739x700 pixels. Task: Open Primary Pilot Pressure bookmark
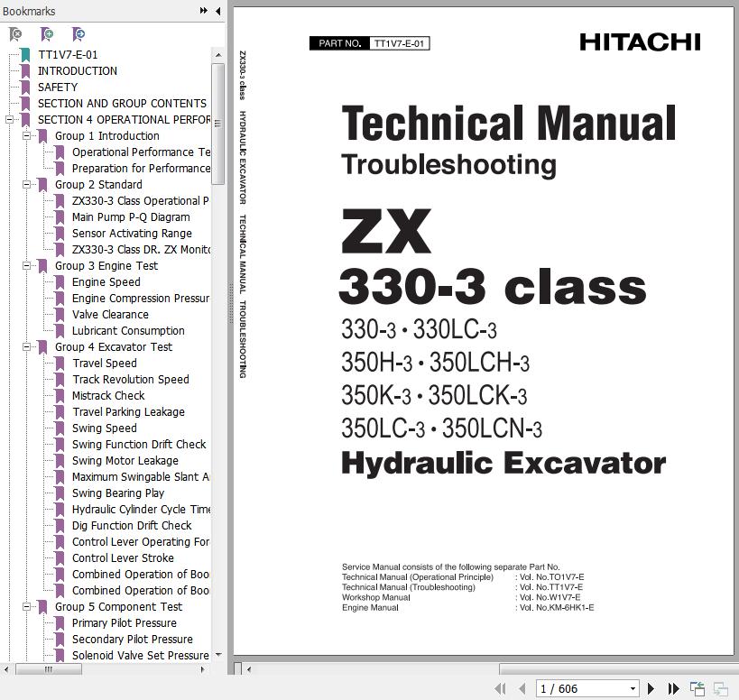124,623
